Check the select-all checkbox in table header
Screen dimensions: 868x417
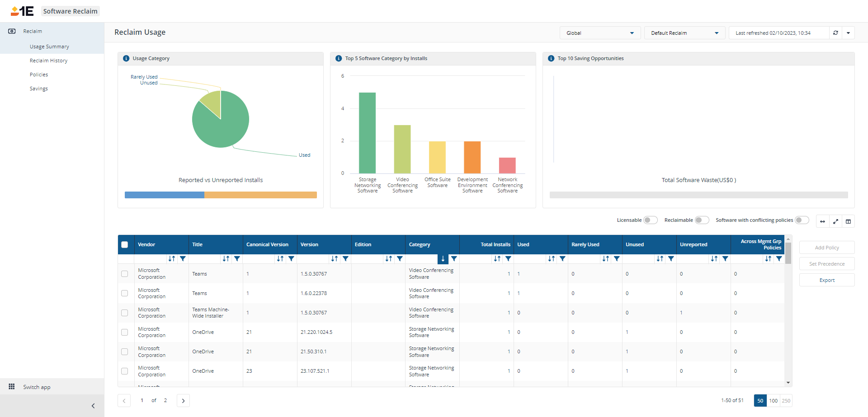pyautogui.click(x=125, y=245)
